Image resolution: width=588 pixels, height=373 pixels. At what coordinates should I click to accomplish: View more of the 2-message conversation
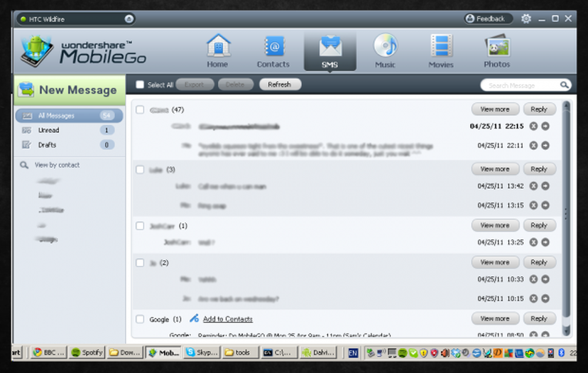click(x=495, y=263)
